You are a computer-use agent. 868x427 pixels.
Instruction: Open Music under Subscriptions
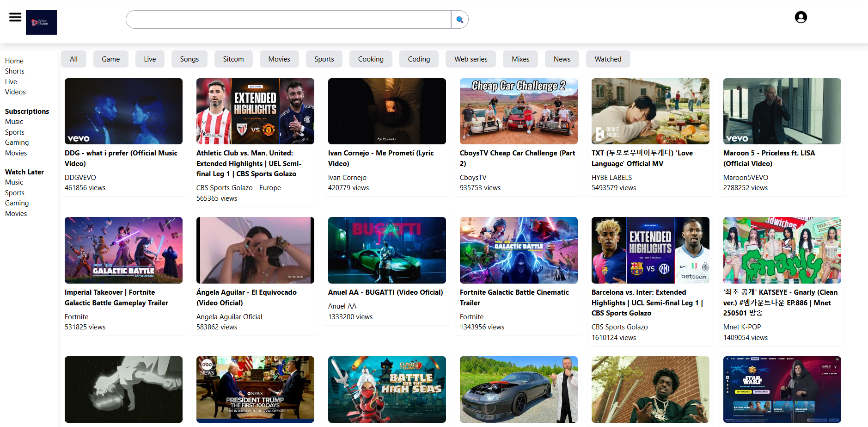click(14, 122)
